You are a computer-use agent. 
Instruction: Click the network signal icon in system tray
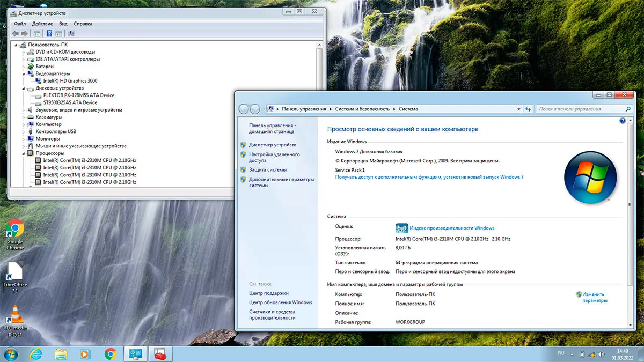[x=592, y=354]
